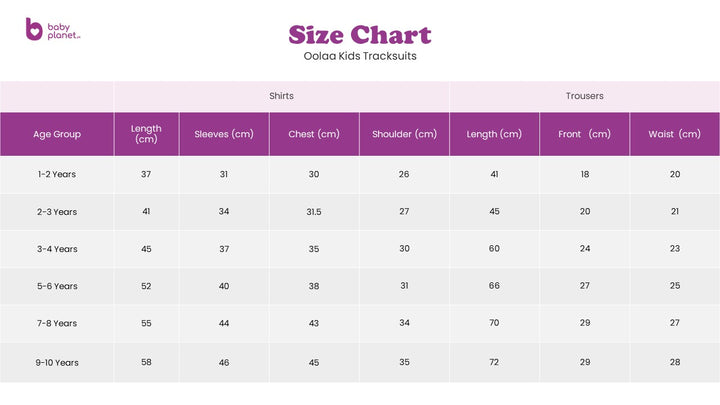Click the Chest (cm) column header
The height and width of the screenshot is (405, 720).
click(x=314, y=134)
